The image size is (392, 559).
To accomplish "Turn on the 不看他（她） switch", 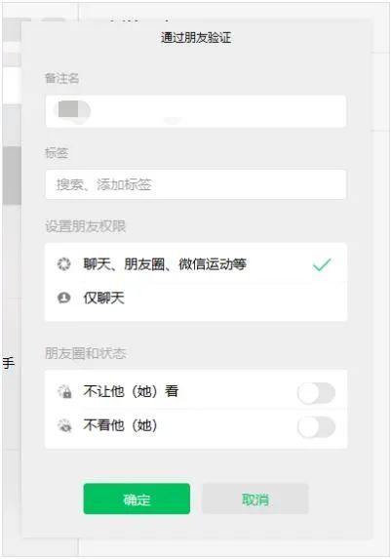I will coord(316,427).
